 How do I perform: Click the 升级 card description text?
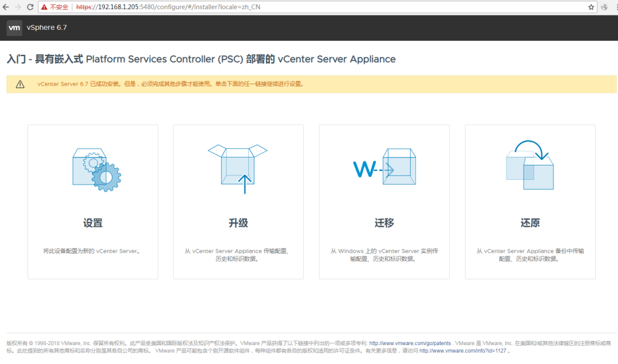point(238,255)
